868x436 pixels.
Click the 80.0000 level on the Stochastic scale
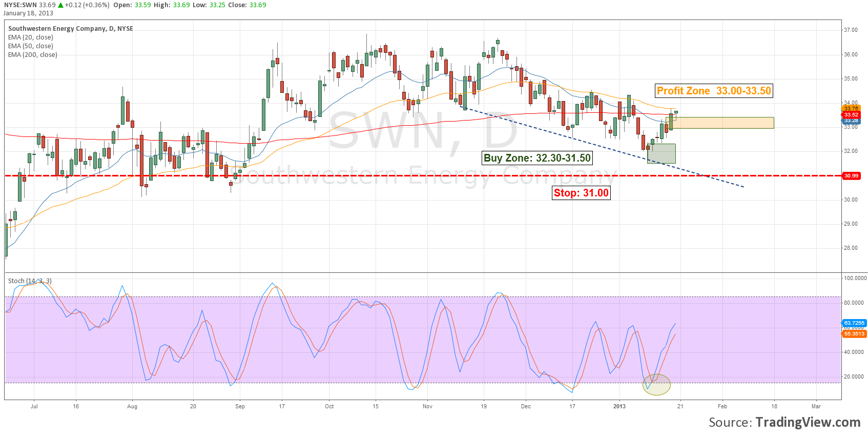pos(854,303)
